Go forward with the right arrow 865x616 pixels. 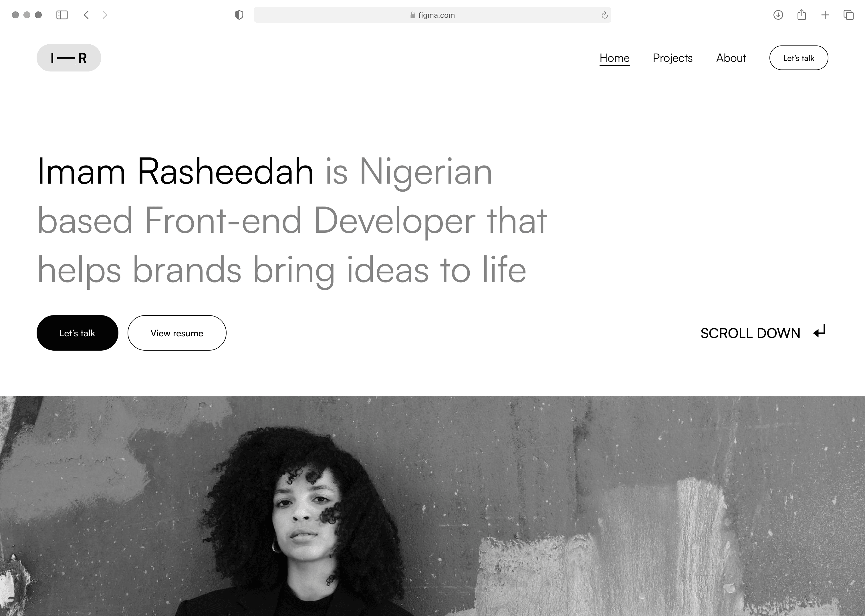tap(105, 15)
